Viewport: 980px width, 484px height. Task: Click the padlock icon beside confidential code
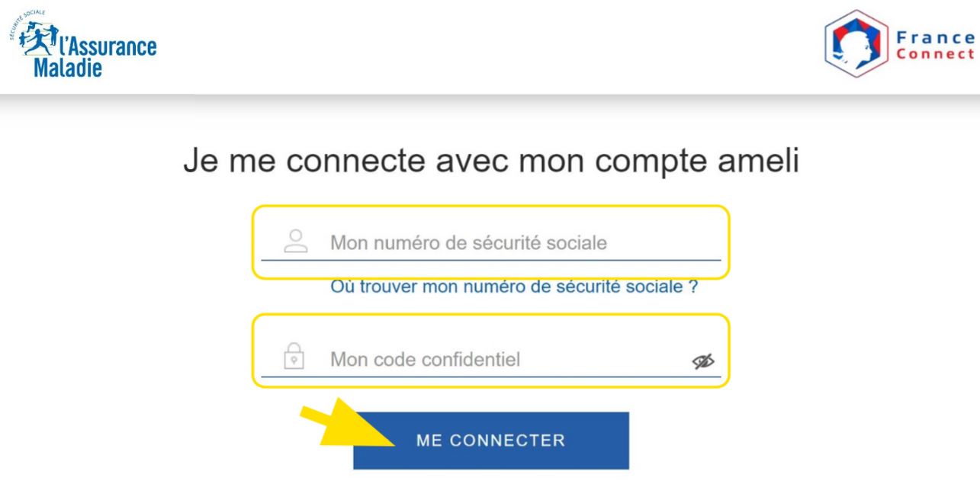(x=295, y=356)
